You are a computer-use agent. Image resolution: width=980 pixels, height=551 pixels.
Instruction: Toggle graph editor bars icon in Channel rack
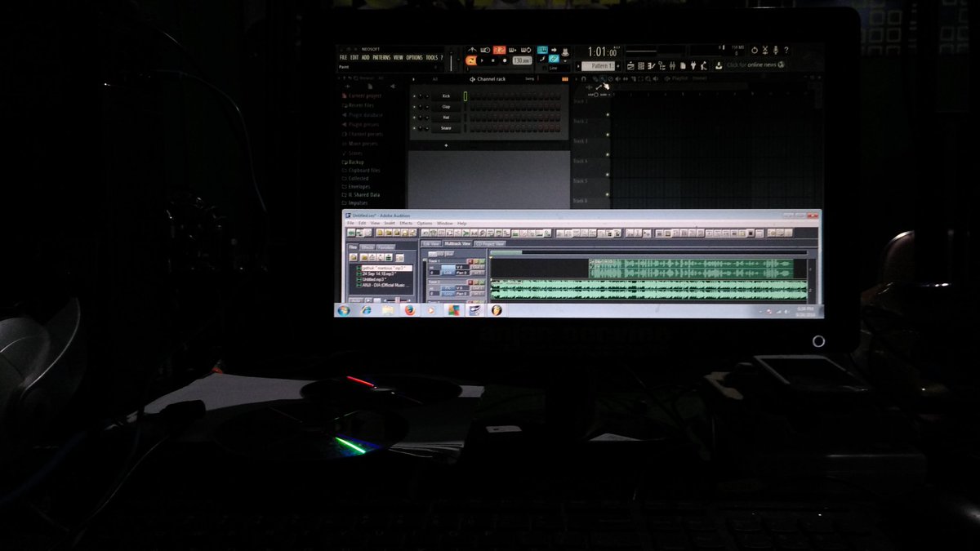click(x=565, y=79)
